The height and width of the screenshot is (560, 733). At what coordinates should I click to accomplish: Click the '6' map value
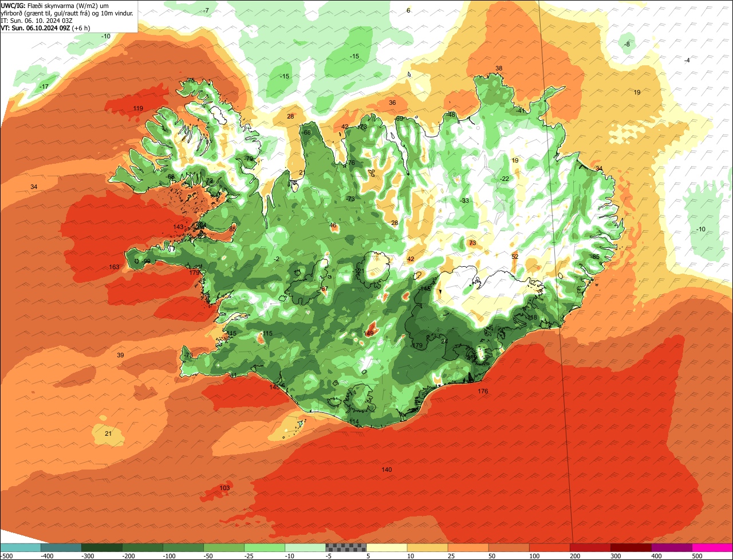(408, 11)
